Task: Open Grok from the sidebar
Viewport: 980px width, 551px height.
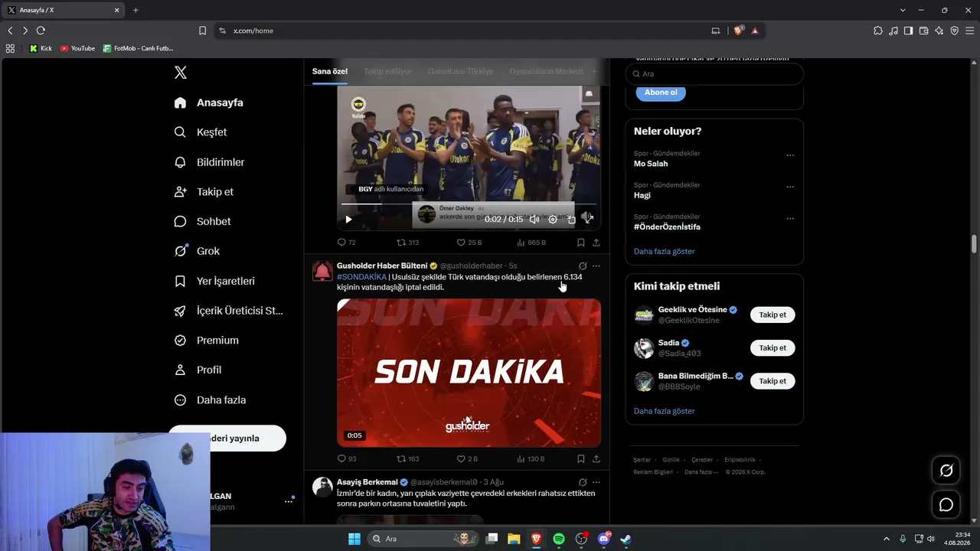Action: pos(197,251)
